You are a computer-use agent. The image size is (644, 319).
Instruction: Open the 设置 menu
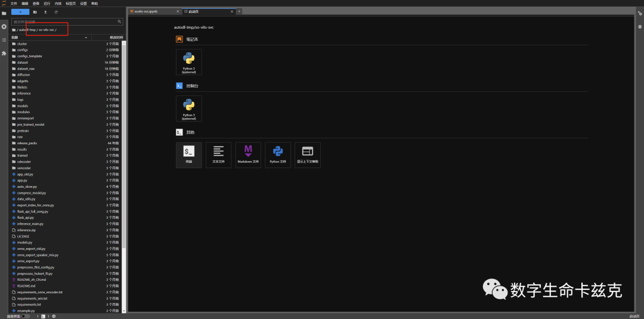84,4
